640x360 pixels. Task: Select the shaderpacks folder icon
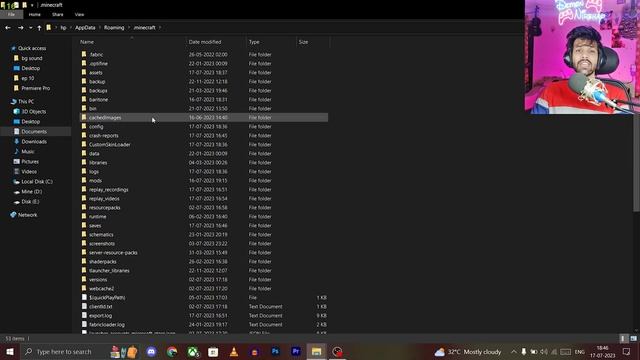point(84,261)
